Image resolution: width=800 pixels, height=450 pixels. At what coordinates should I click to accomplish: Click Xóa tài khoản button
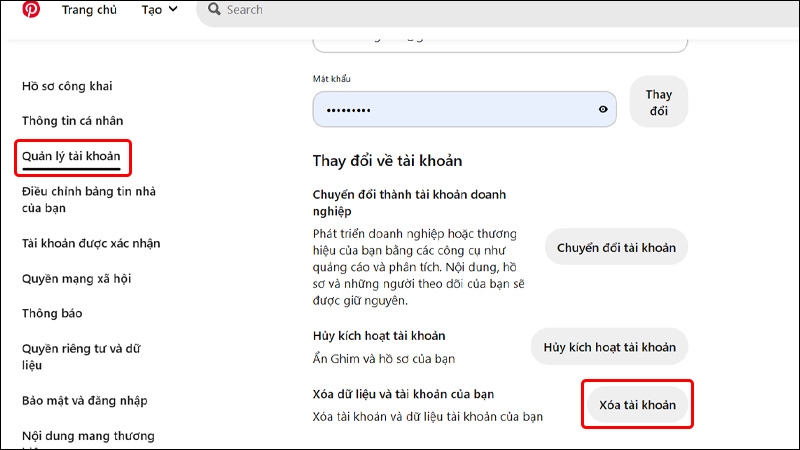[x=637, y=405]
